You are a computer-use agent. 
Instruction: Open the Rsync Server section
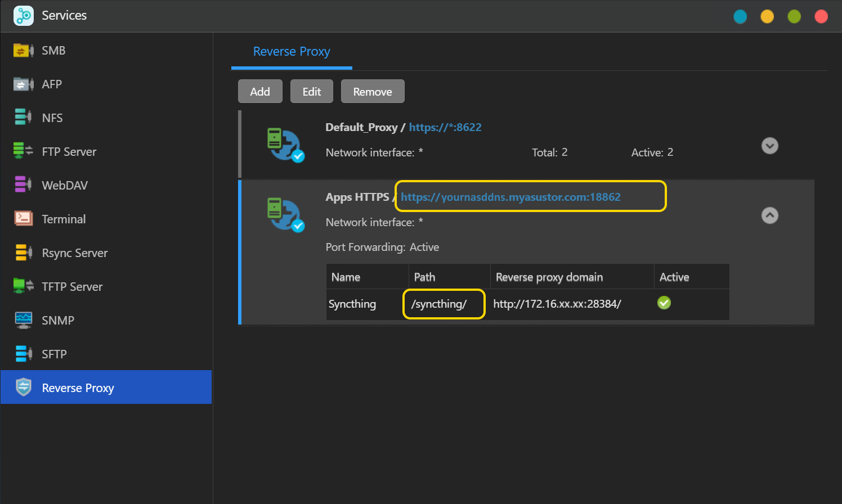106,253
